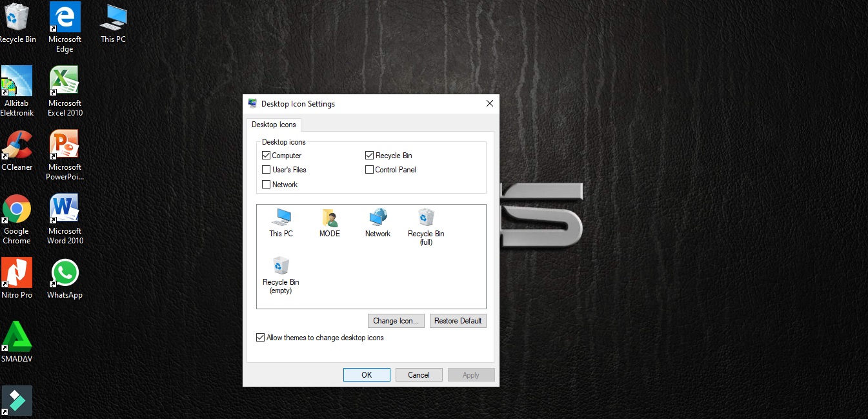Click the Change Icon button
868x419 pixels.
tap(396, 320)
